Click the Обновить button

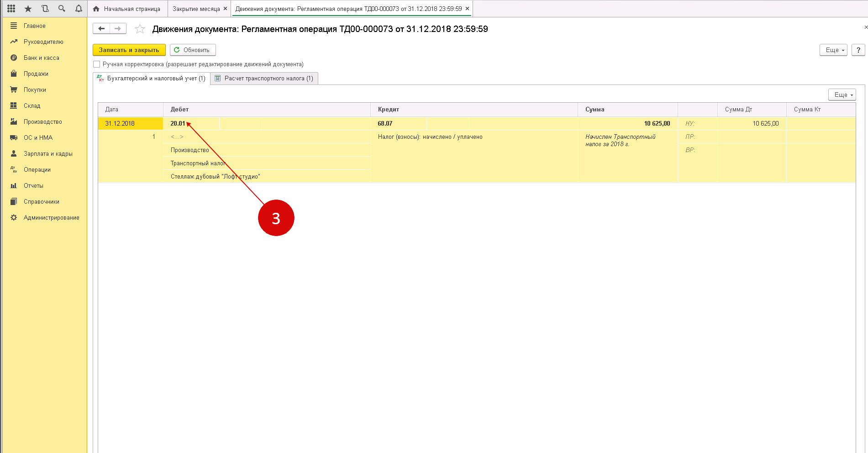click(x=192, y=50)
